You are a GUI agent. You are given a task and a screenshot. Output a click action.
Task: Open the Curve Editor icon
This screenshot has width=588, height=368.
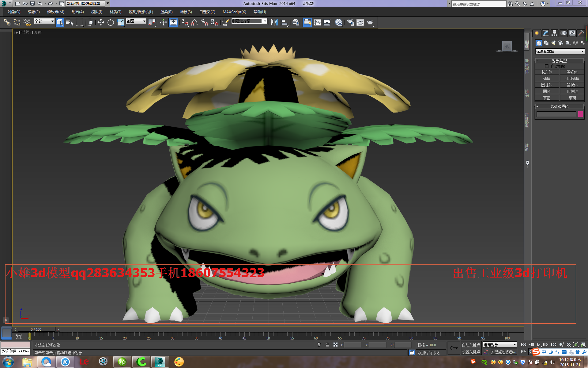[x=317, y=22]
